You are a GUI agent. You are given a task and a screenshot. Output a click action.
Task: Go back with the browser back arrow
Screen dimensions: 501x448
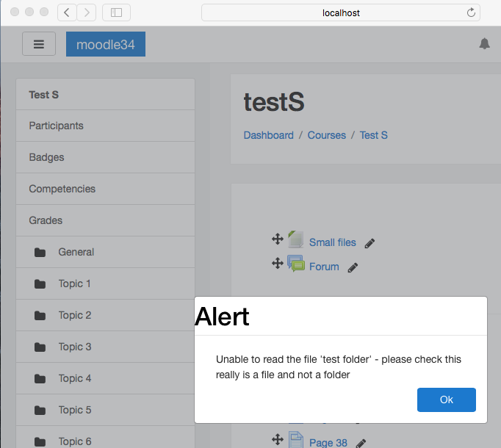(67, 12)
